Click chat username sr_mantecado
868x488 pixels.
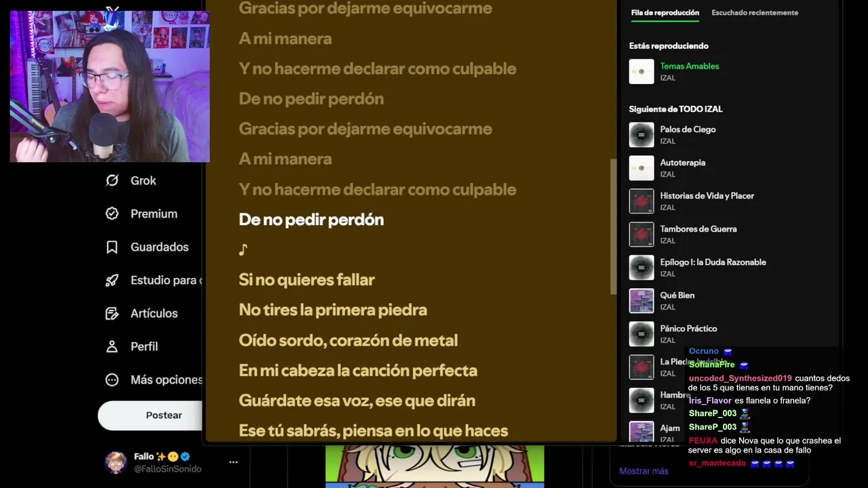tap(717, 463)
